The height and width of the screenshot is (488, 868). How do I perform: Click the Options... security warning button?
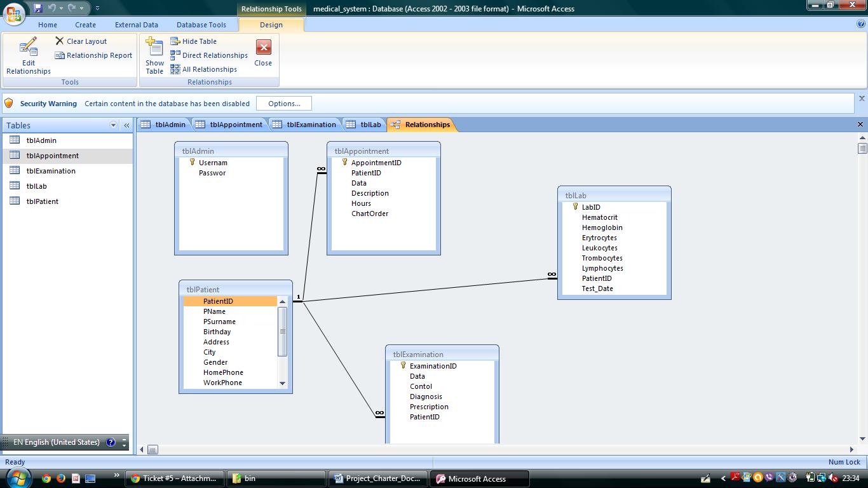click(284, 104)
